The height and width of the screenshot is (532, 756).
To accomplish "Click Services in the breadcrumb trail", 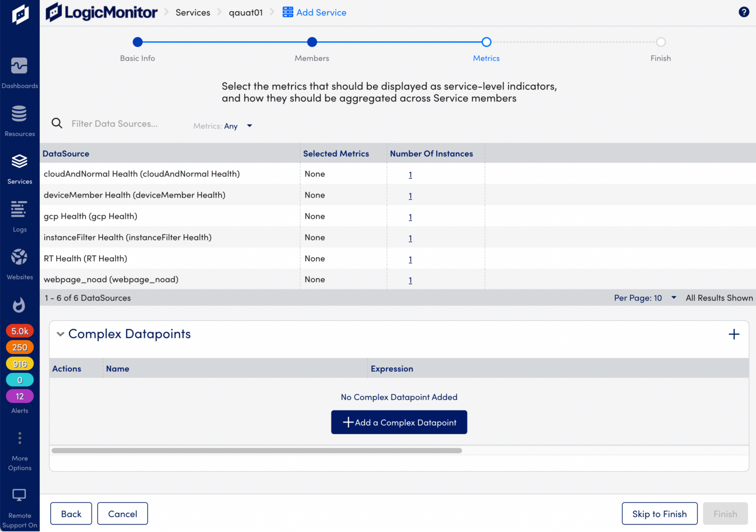I will 192,12.
